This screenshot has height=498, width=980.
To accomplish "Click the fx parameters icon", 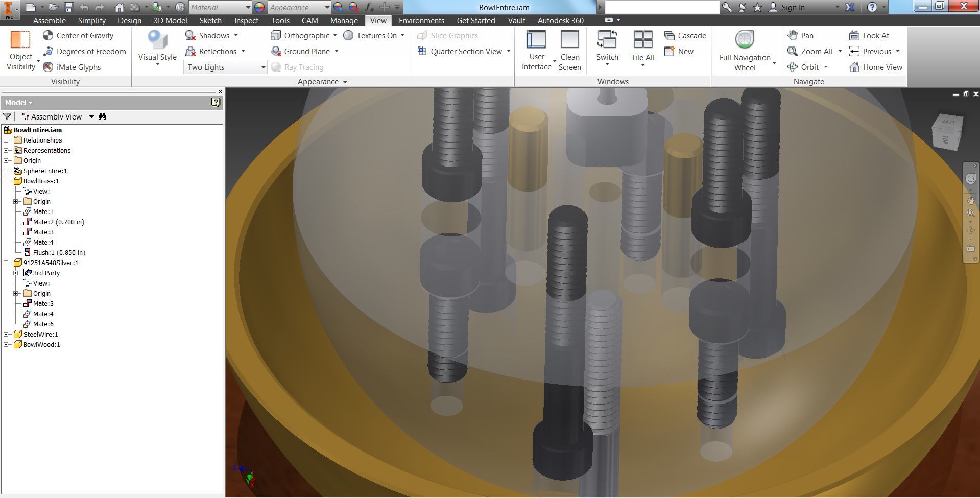I will click(x=369, y=7).
